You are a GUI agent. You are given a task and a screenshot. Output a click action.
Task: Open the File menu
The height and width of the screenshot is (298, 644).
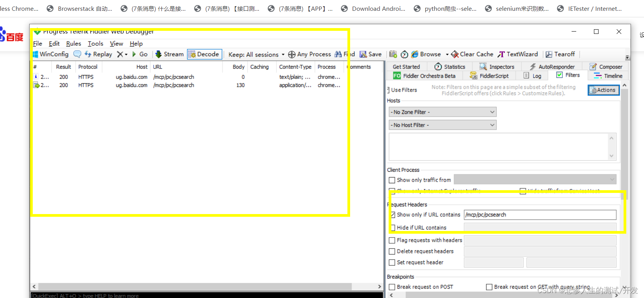point(38,44)
